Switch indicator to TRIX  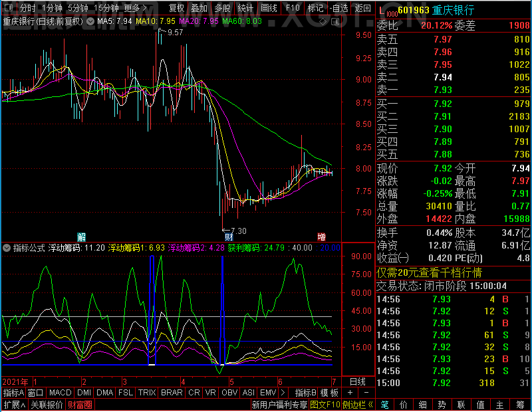(147, 393)
